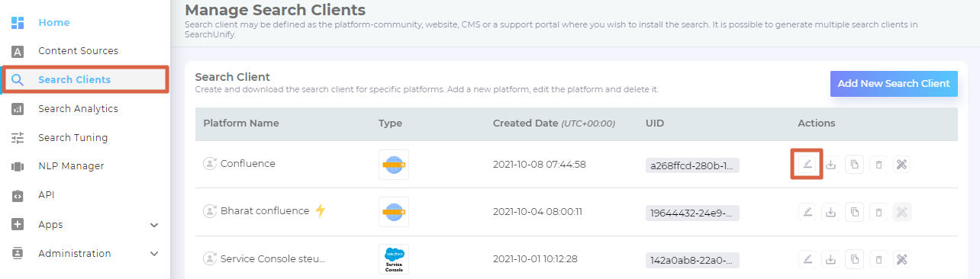
Task: Edit the Confluence search client
Action: click(807, 164)
